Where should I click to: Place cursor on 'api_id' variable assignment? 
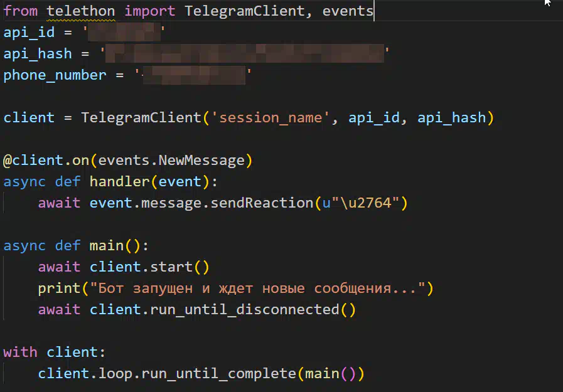point(29,33)
